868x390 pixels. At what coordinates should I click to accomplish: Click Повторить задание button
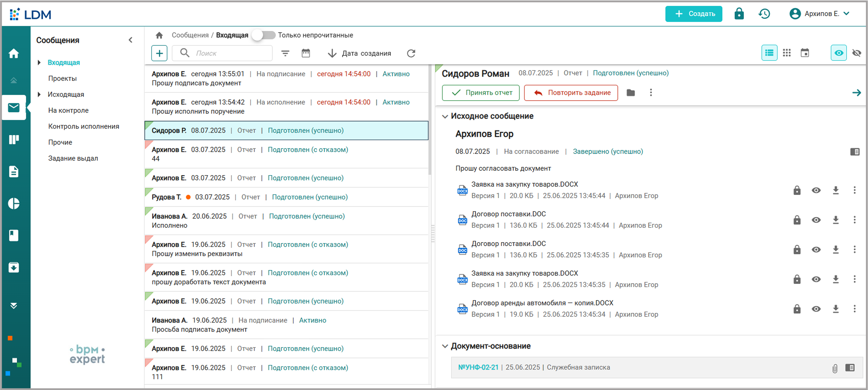(571, 92)
